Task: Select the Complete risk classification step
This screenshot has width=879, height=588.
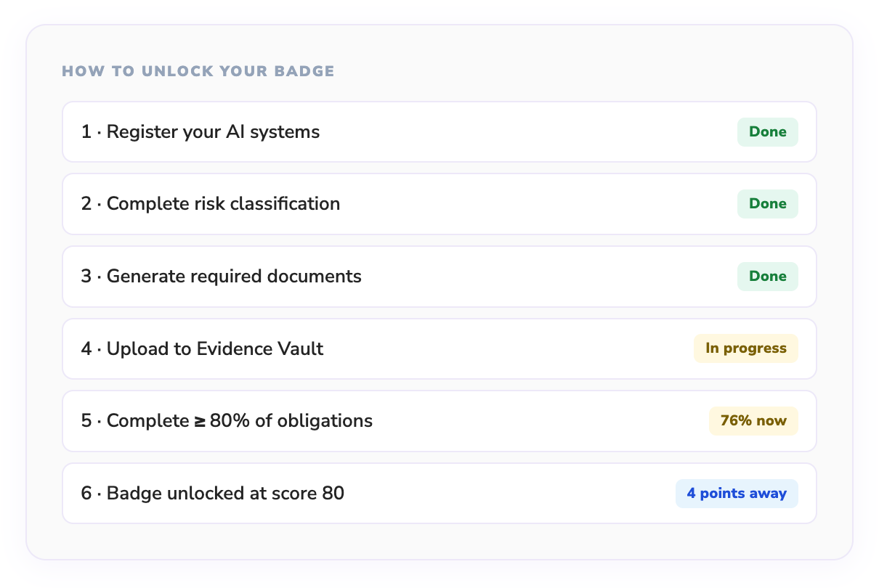Action: (224, 204)
